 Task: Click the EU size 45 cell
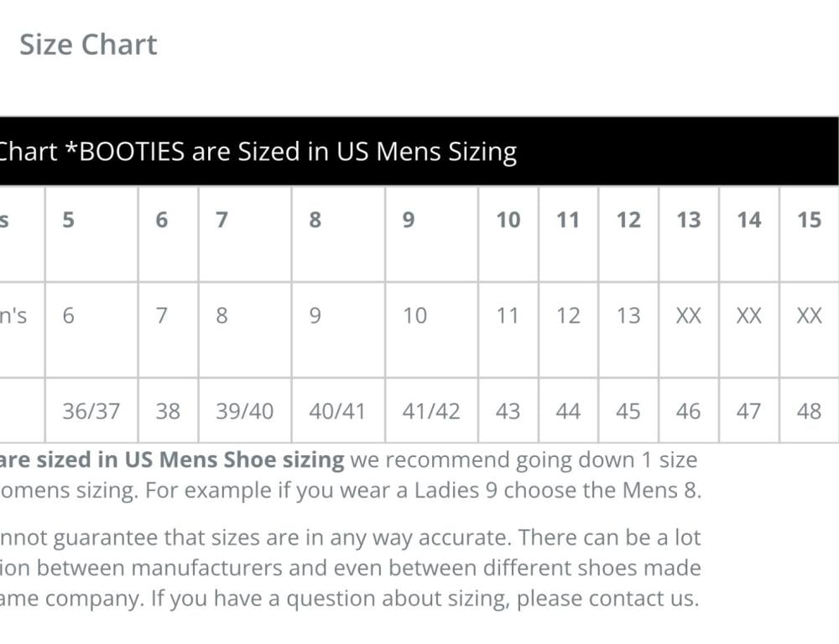(x=628, y=411)
